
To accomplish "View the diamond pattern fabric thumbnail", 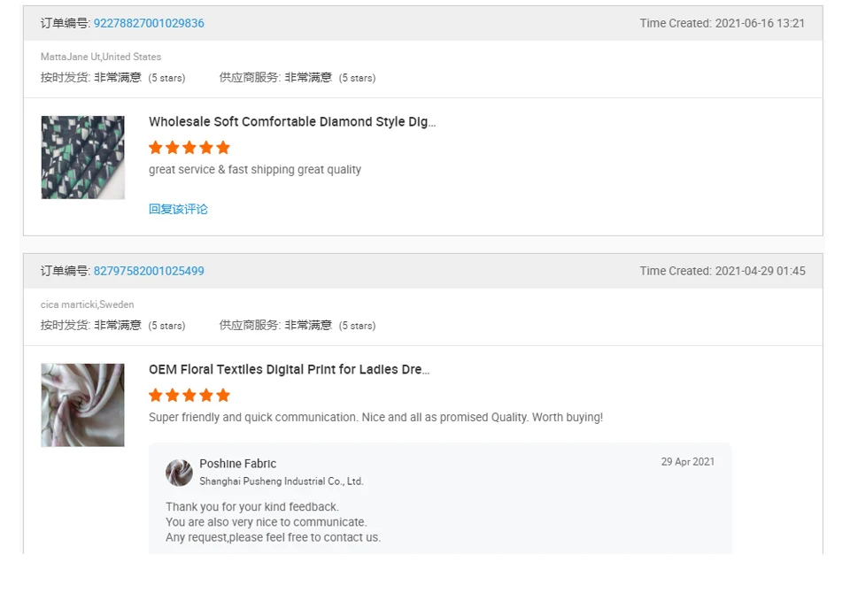I will tap(82, 158).
